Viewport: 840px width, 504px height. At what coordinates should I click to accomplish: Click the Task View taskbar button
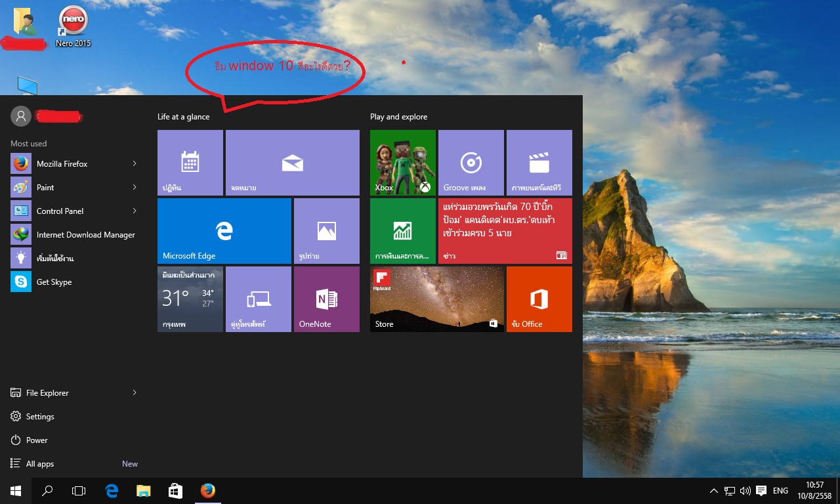[x=79, y=491]
